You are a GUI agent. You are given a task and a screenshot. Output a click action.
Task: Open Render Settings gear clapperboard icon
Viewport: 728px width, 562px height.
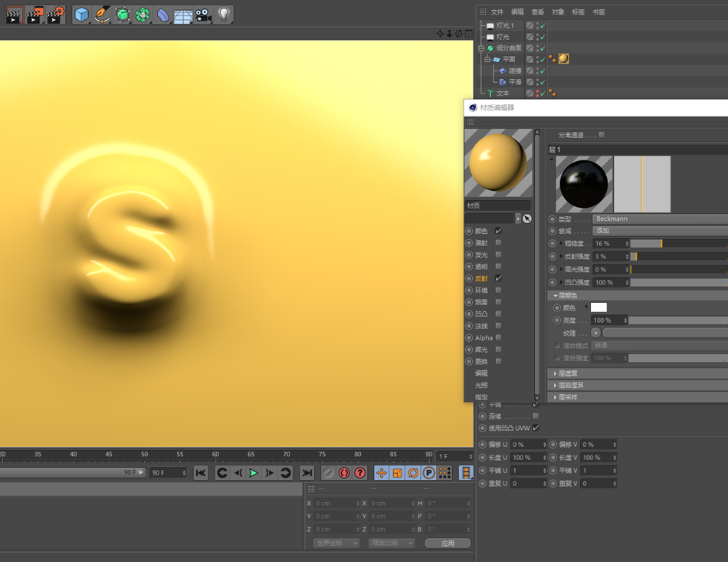pyautogui.click(x=56, y=15)
